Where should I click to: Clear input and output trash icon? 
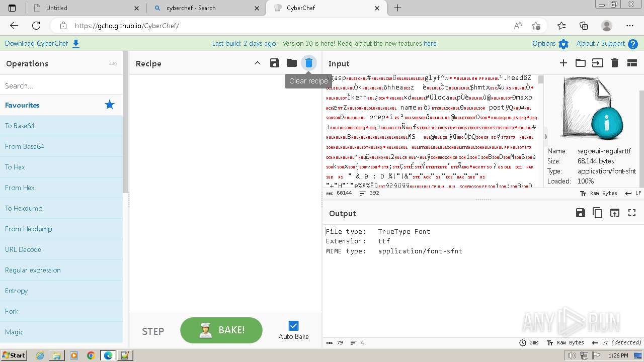pyautogui.click(x=614, y=63)
